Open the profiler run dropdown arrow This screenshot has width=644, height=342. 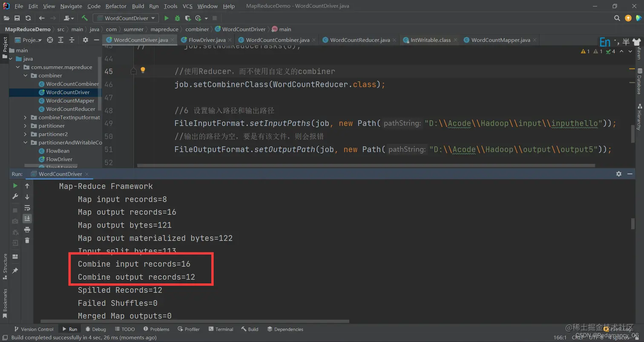pyautogui.click(x=206, y=18)
